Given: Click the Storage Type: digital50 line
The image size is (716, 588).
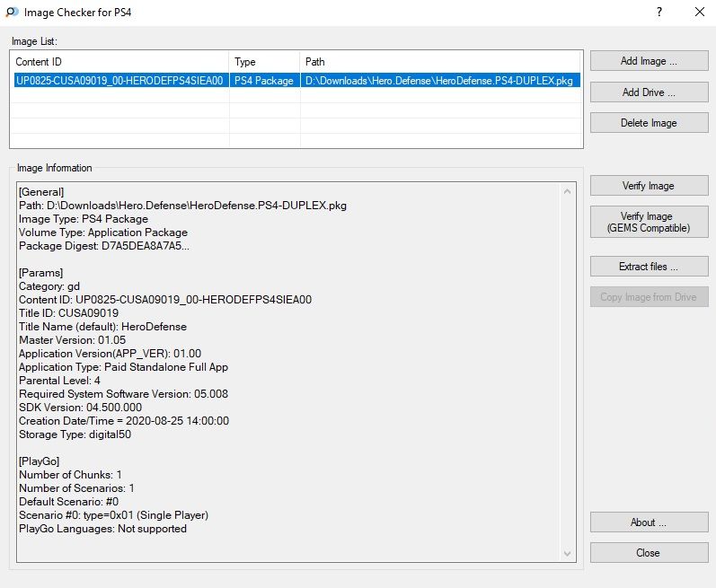Looking at the screenshot, I should 75,434.
